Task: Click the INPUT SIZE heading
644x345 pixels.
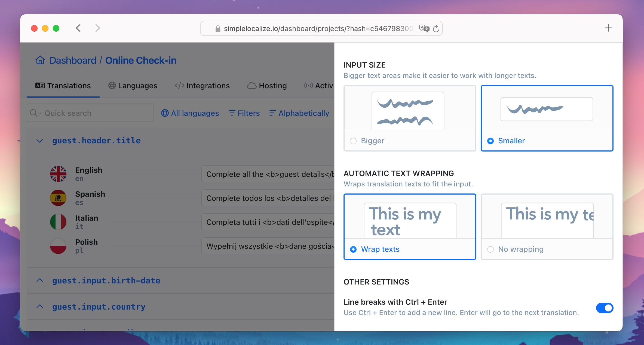Action: [x=364, y=65]
